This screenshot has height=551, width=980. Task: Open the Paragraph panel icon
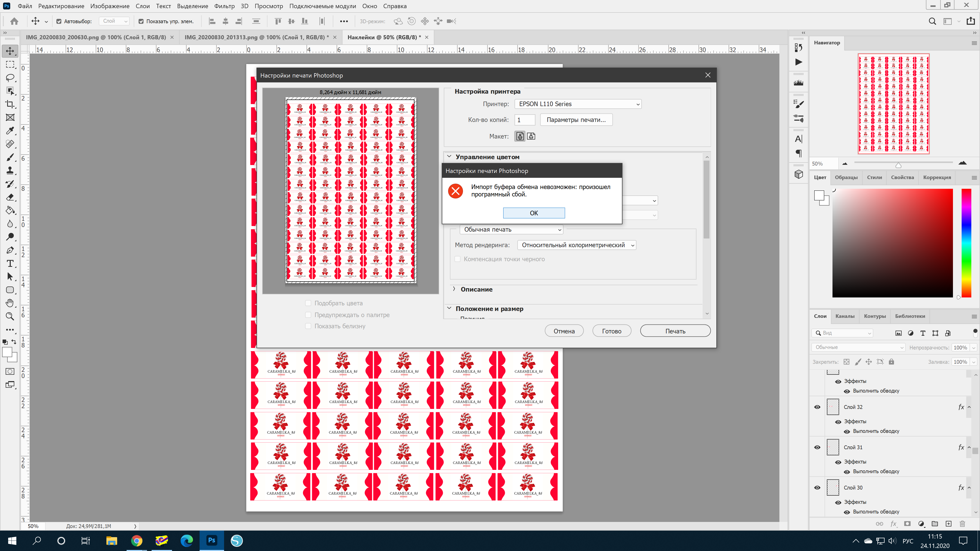[x=799, y=153]
